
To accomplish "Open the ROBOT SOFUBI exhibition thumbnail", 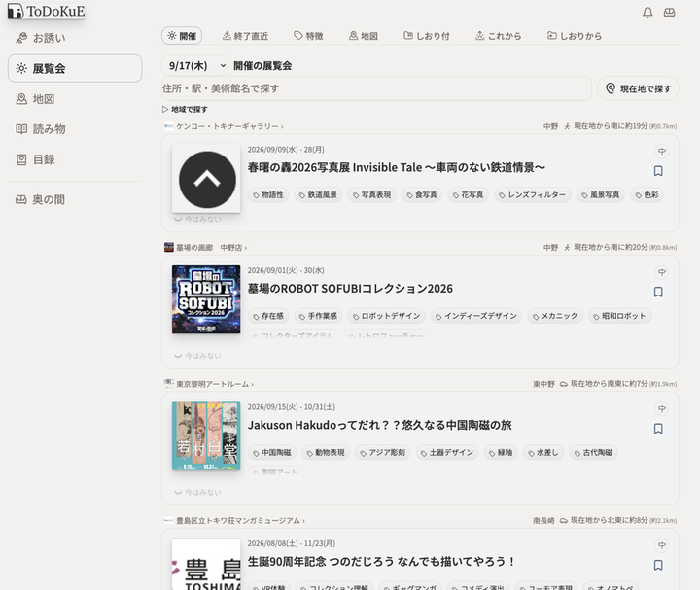I will (206, 299).
